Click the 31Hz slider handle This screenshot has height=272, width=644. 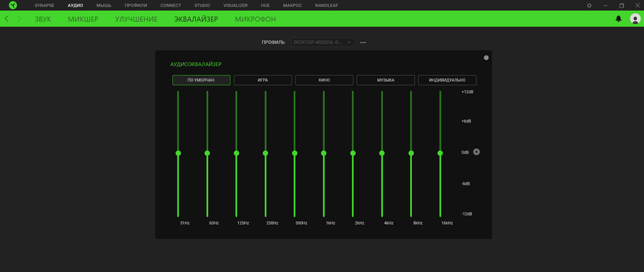(178, 153)
